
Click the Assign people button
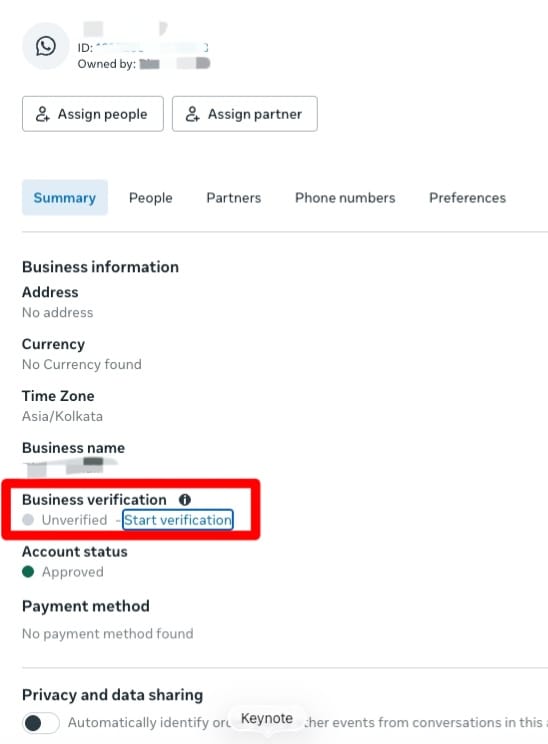click(x=93, y=114)
